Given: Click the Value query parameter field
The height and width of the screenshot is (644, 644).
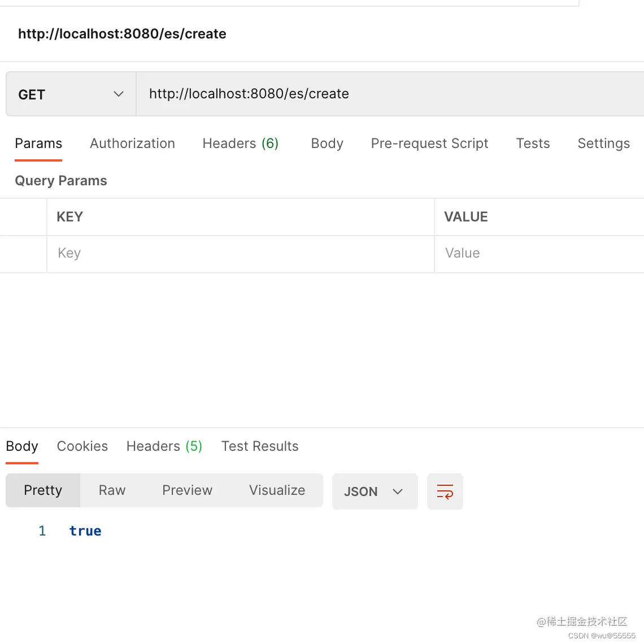Looking at the screenshot, I should coord(539,254).
